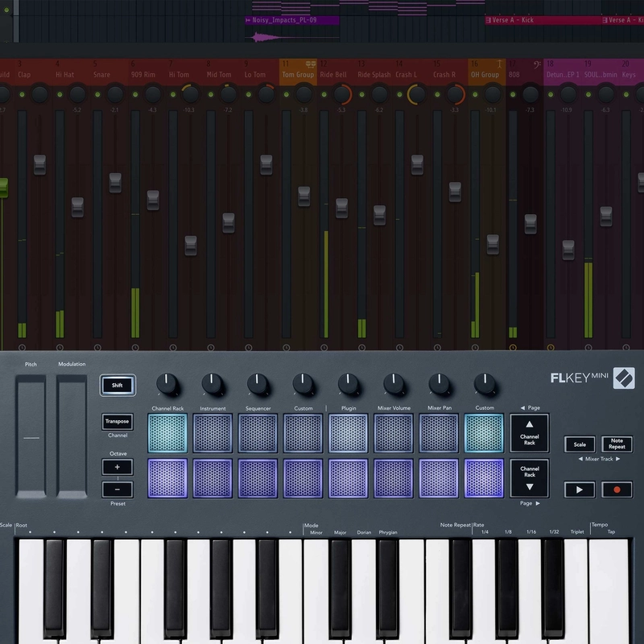
Task: Click the volume fader on the Hi Hat track
Action: (x=77, y=207)
